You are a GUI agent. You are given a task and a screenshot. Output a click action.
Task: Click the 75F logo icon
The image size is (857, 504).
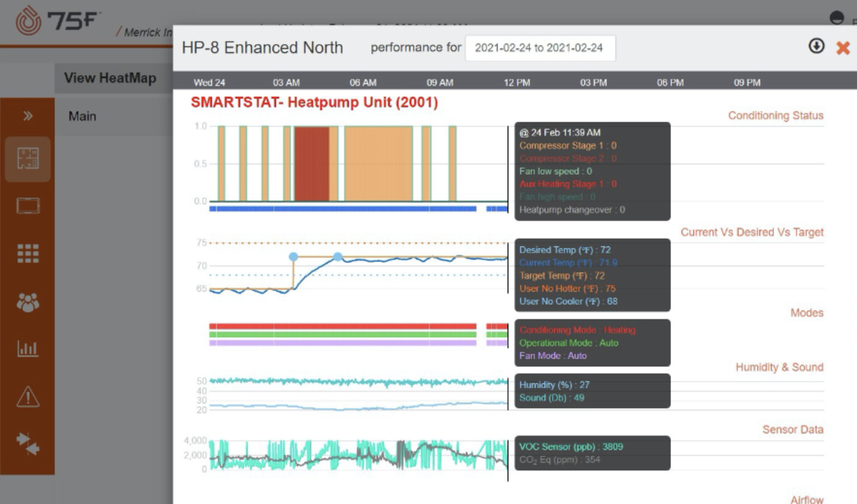pos(28,21)
